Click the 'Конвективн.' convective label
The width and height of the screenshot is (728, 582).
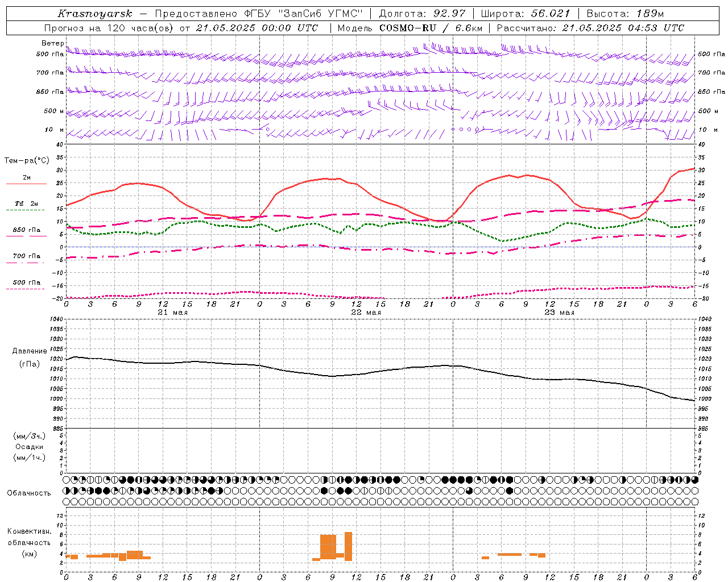coord(29,531)
